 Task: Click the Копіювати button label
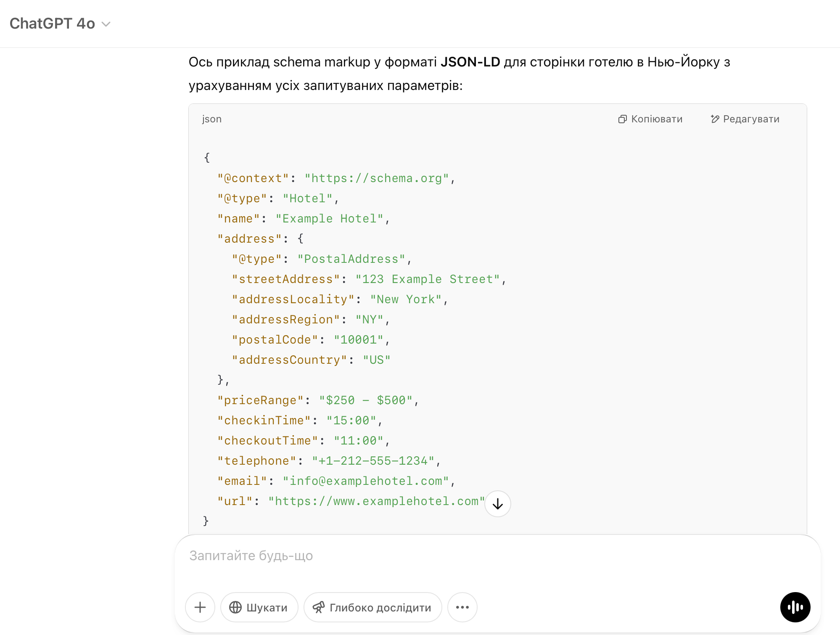click(x=657, y=119)
